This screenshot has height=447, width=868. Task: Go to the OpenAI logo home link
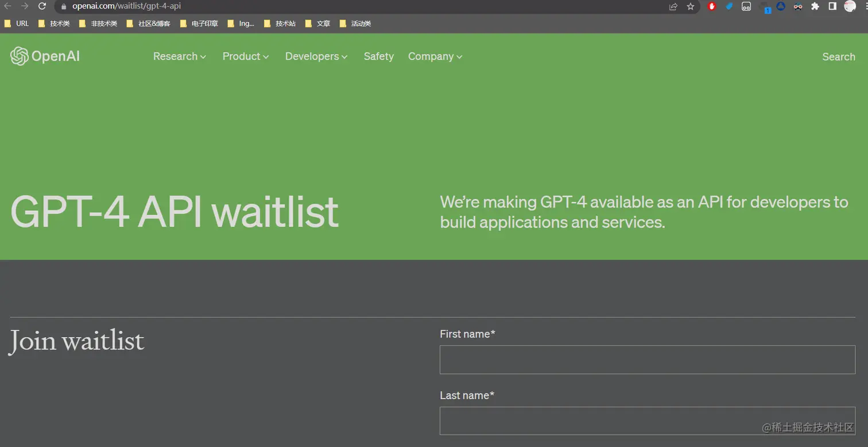click(45, 56)
